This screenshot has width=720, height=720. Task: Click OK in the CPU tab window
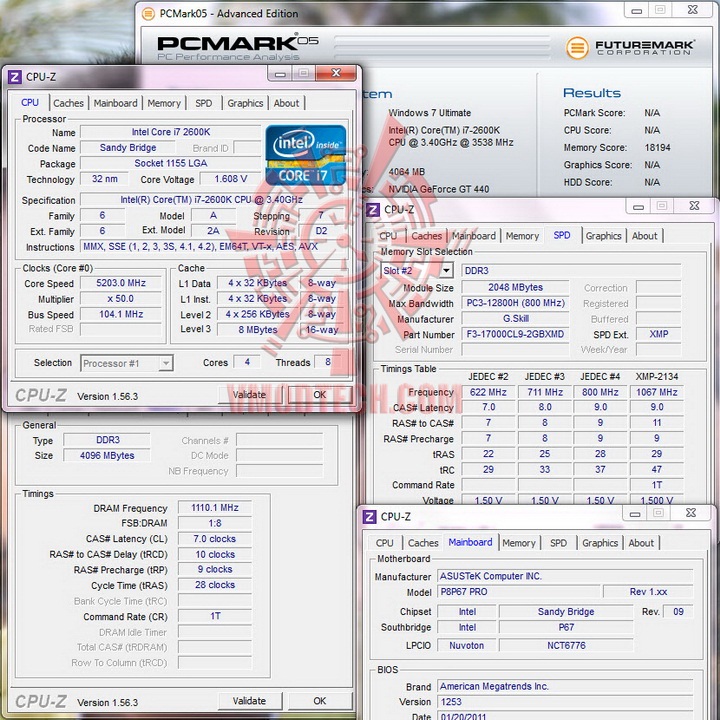click(x=320, y=394)
